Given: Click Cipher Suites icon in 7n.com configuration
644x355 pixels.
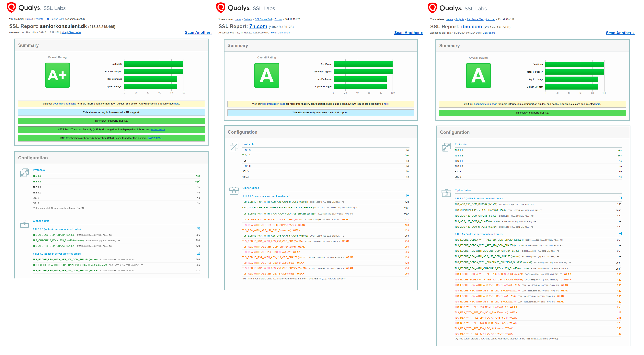Looking at the screenshot, I should pos(234,191).
